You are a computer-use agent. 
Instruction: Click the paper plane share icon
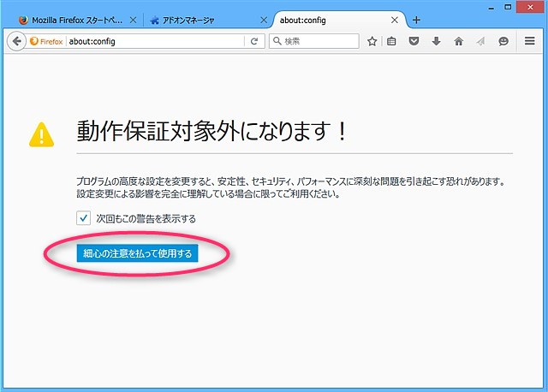(x=481, y=41)
